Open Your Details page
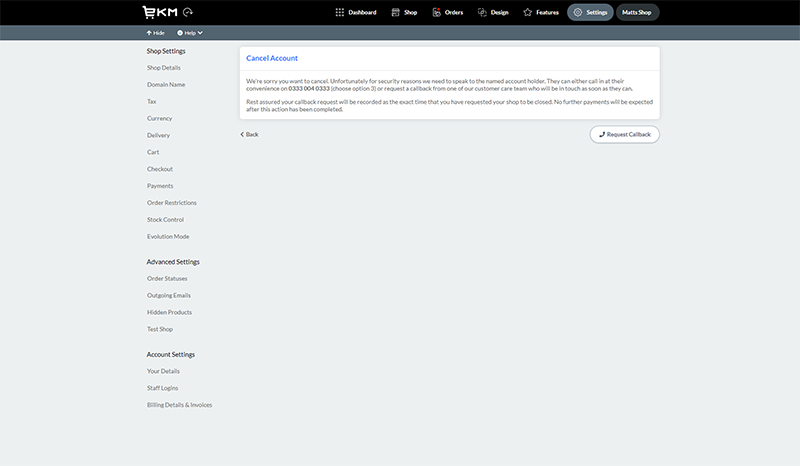Image resolution: width=800 pixels, height=466 pixels. point(163,371)
